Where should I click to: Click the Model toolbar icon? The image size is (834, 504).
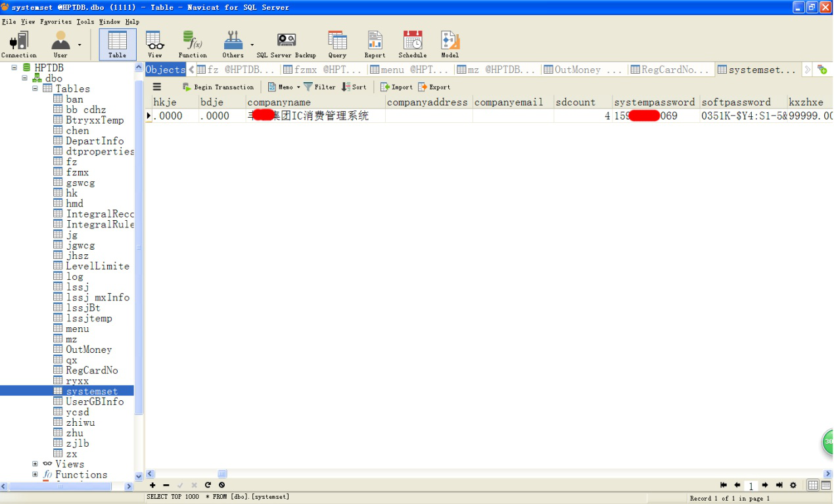tap(450, 44)
